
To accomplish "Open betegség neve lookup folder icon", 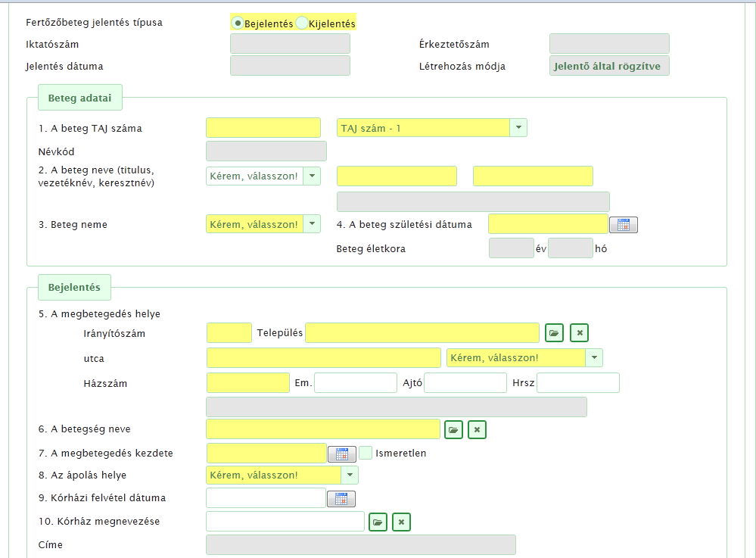I will click(453, 430).
